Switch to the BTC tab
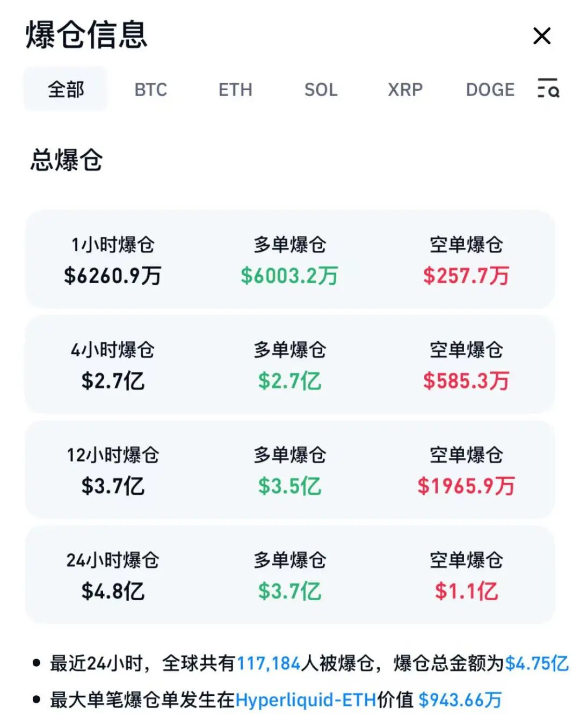The height and width of the screenshot is (728, 580). [151, 89]
